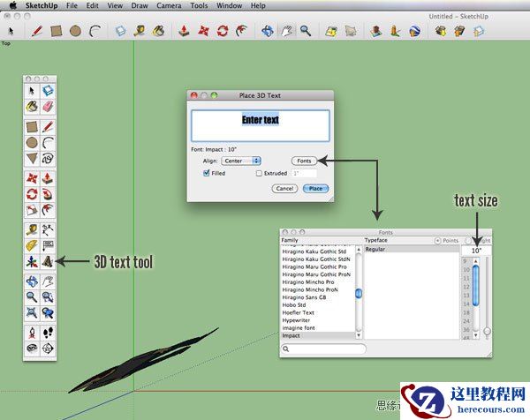
Task: Select the Rotate tool in the top toolbar
Action: (x=223, y=31)
